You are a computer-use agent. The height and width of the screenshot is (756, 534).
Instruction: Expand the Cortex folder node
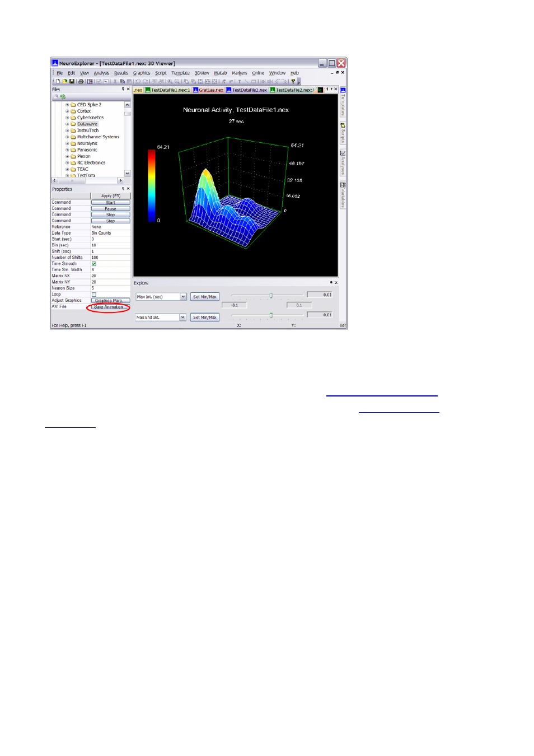[67, 111]
